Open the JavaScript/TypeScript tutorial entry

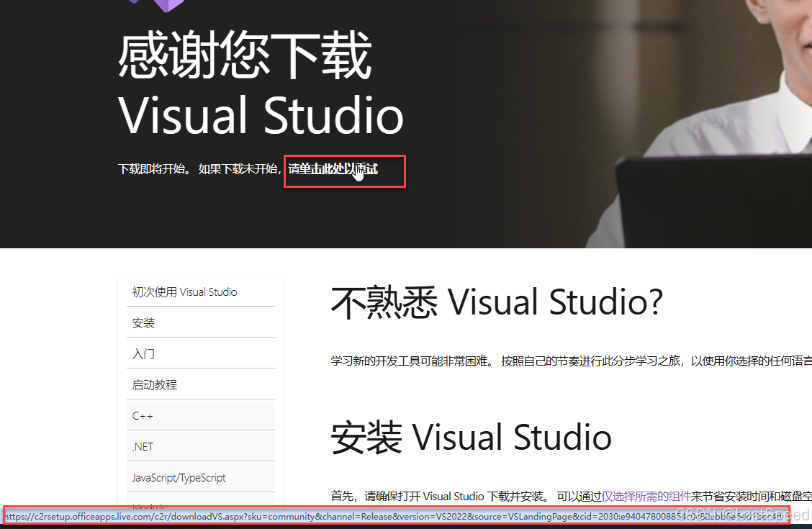tap(200, 477)
